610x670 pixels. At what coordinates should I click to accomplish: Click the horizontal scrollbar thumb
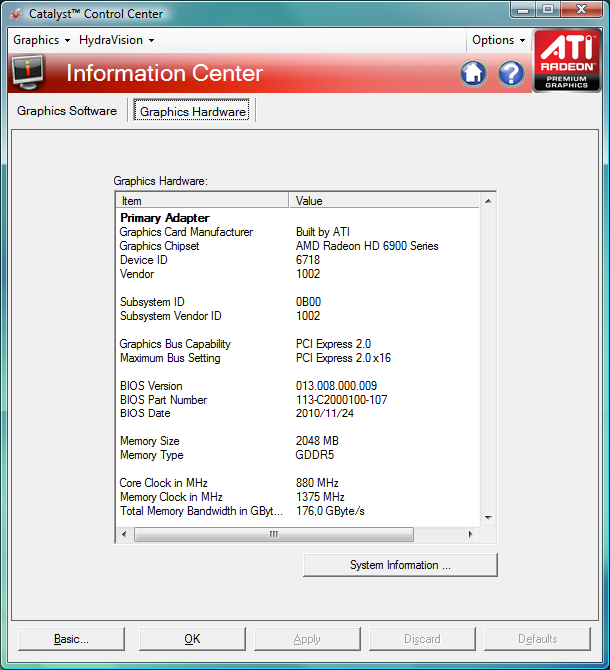point(274,534)
